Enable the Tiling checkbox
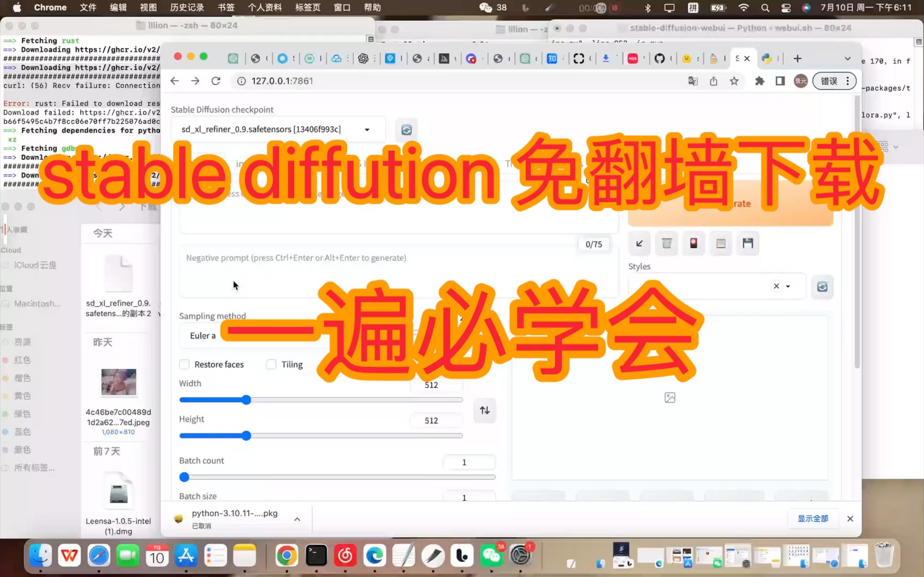924x577 pixels. coord(271,364)
